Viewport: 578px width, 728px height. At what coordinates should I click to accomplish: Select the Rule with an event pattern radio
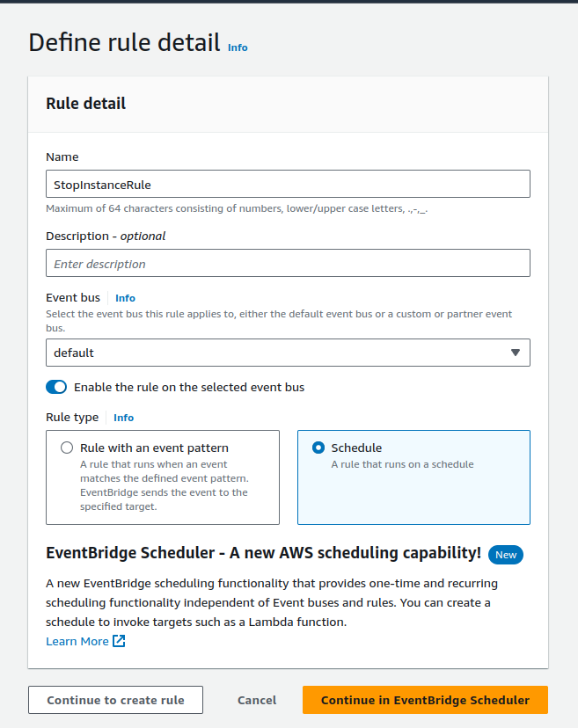(x=67, y=447)
